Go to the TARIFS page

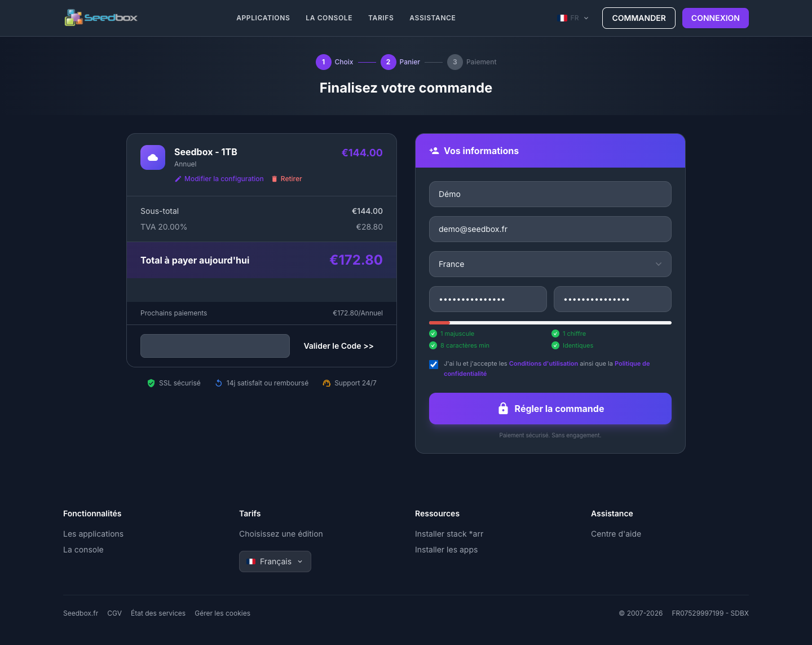[x=381, y=18]
